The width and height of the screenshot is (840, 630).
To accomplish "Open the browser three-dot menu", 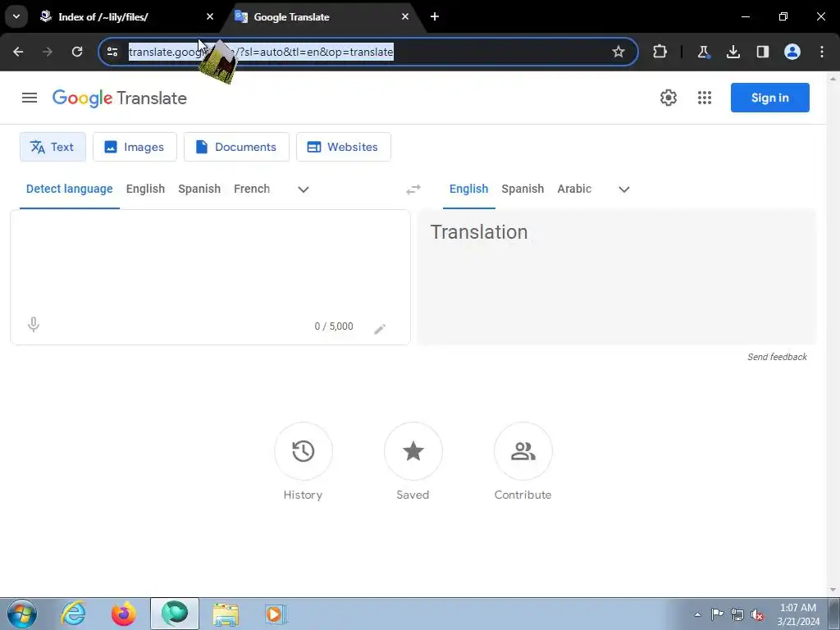I will [x=821, y=52].
